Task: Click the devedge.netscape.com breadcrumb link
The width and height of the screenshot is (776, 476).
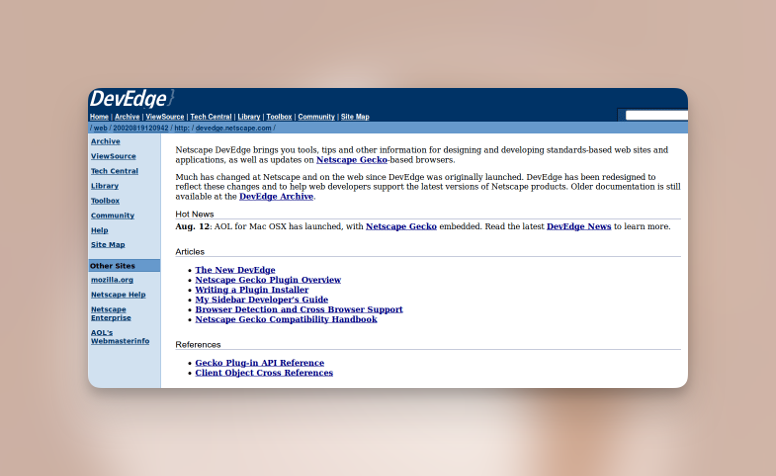Action: 233,128
